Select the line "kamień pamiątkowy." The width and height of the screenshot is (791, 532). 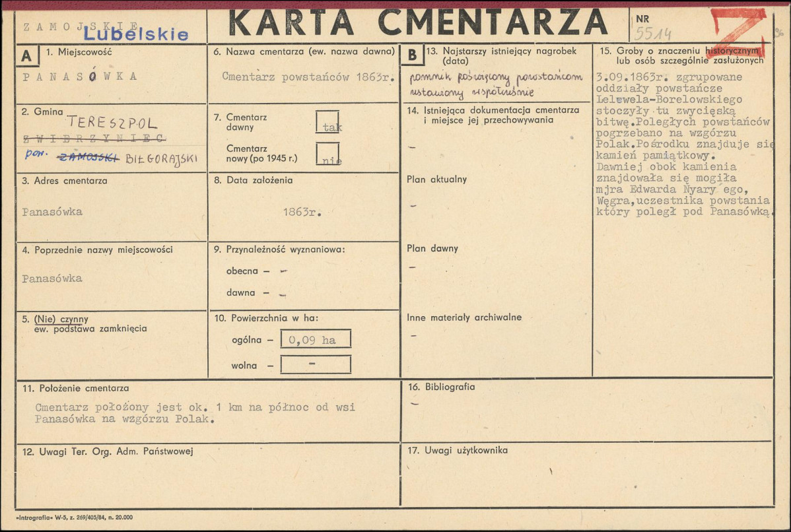(x=656, y=155)
